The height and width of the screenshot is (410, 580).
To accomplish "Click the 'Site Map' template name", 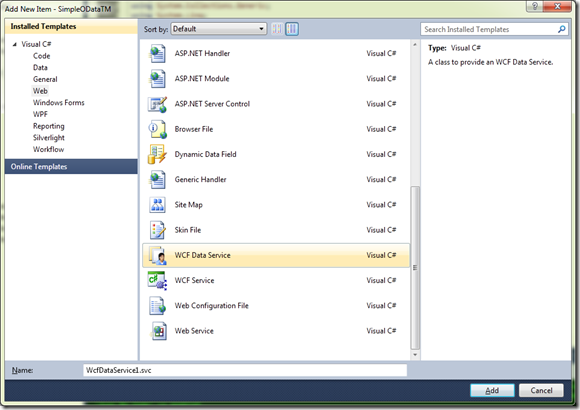I will point(189,205).
